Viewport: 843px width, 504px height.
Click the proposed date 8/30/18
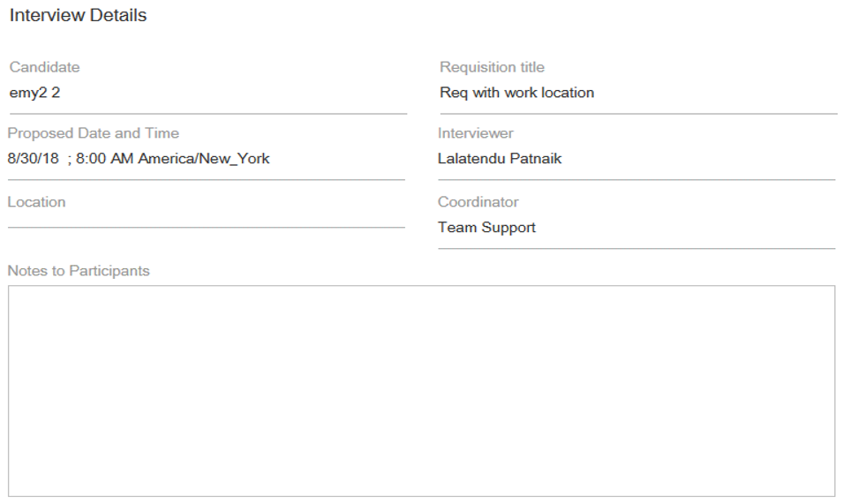point(33,159)
